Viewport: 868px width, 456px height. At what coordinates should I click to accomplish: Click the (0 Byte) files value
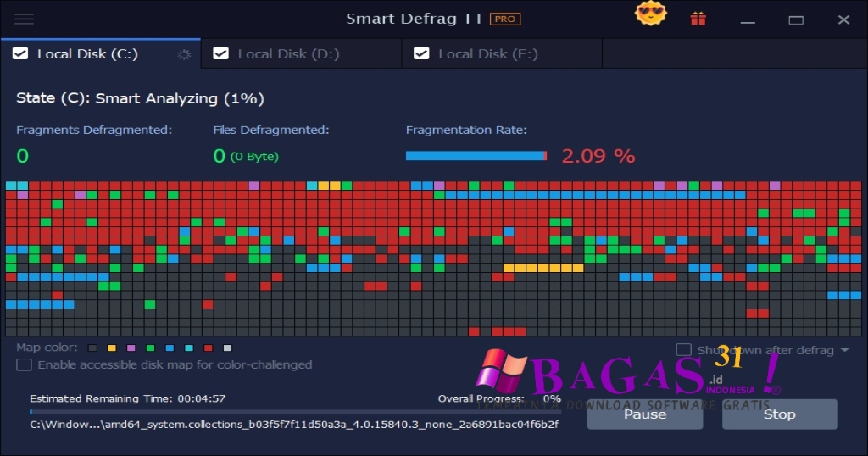pyautogui.click(x=254, y=157)
